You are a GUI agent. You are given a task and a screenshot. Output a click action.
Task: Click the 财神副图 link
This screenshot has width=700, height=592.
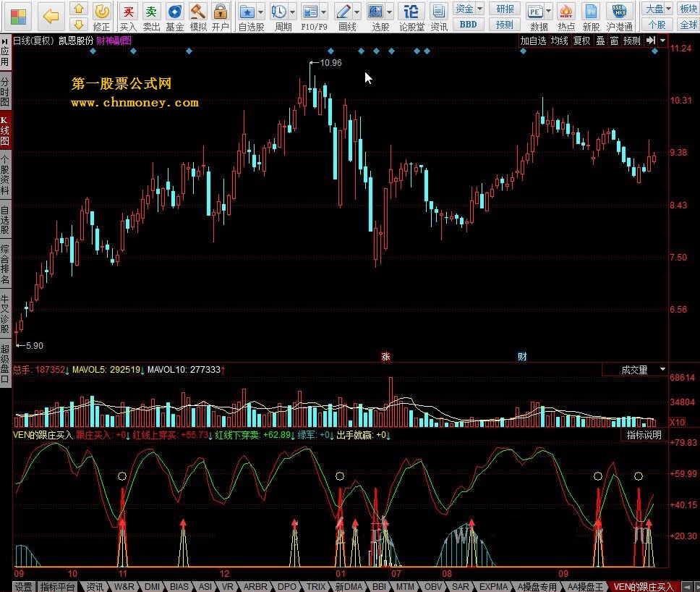point(114,41)
